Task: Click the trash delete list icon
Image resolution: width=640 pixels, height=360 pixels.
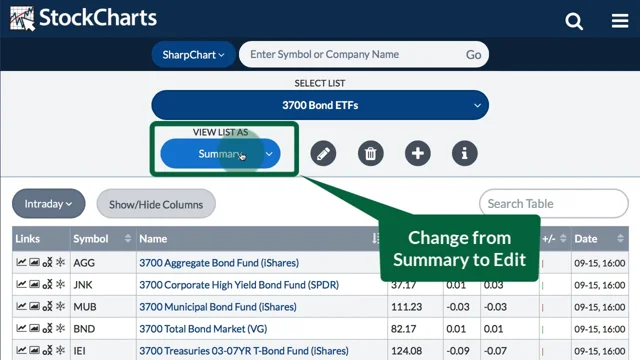Action: 371,153
